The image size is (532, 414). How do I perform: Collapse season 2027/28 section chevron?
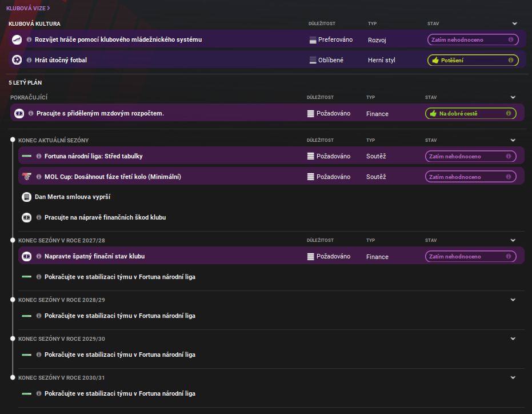click(x=513, y=241)
